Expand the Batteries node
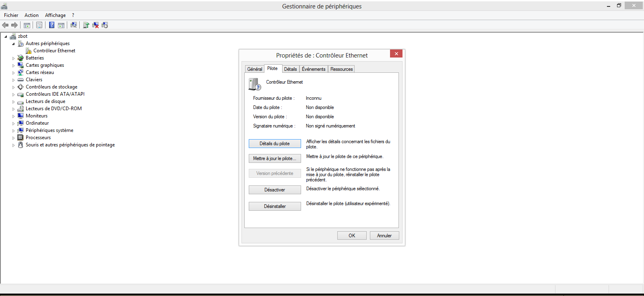 pyautogui.click(x=13, y=58)
